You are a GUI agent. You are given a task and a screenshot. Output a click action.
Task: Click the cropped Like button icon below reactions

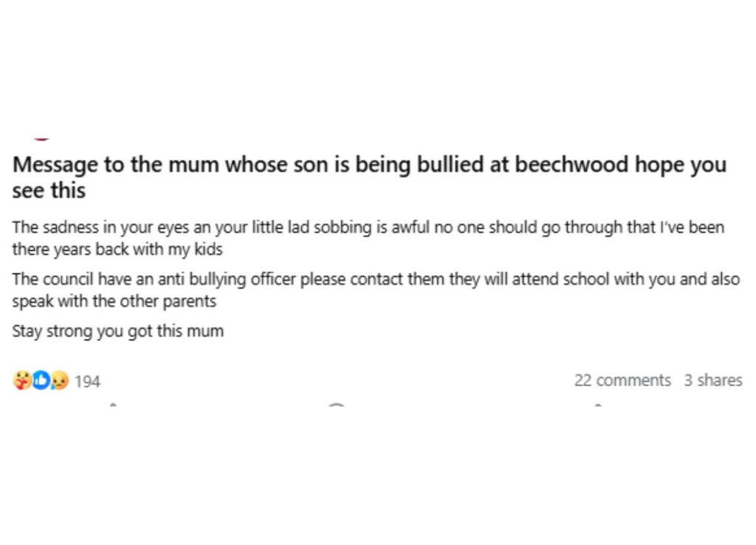click(111, 405)
